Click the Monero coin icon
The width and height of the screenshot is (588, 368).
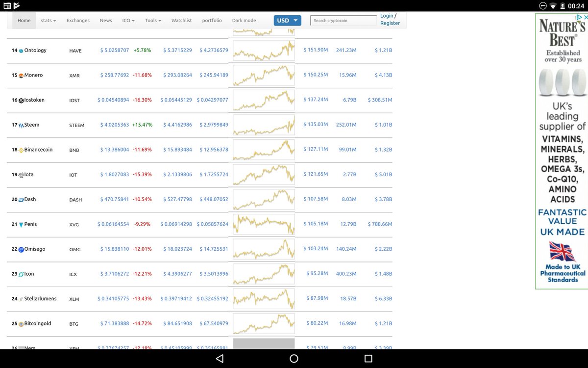[x=21, y=76]
